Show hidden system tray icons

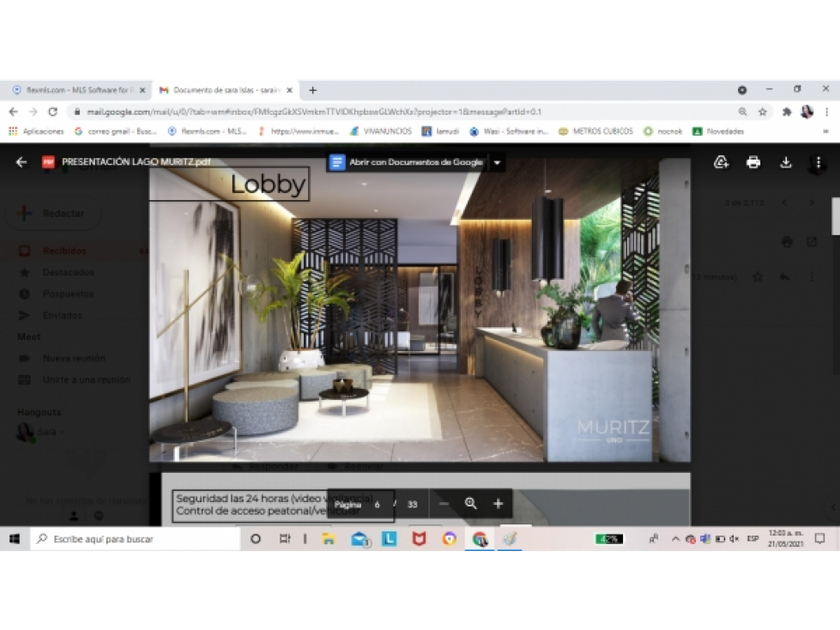point(675,539)
